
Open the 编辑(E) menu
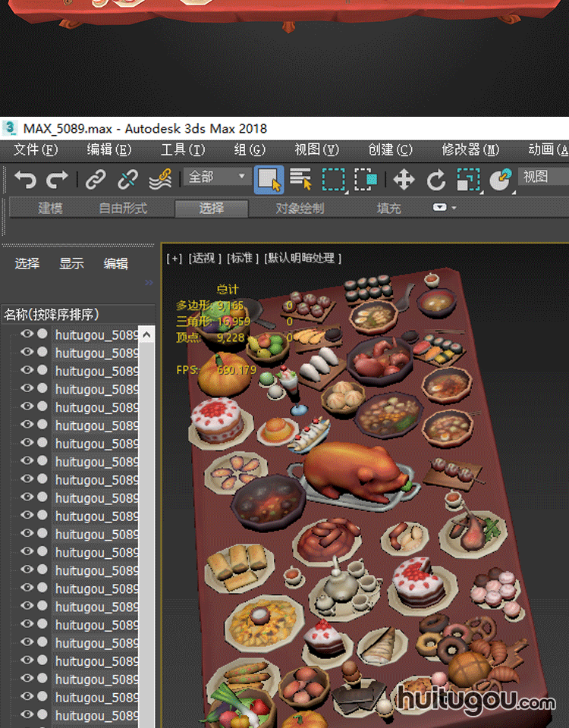point(108,149)
